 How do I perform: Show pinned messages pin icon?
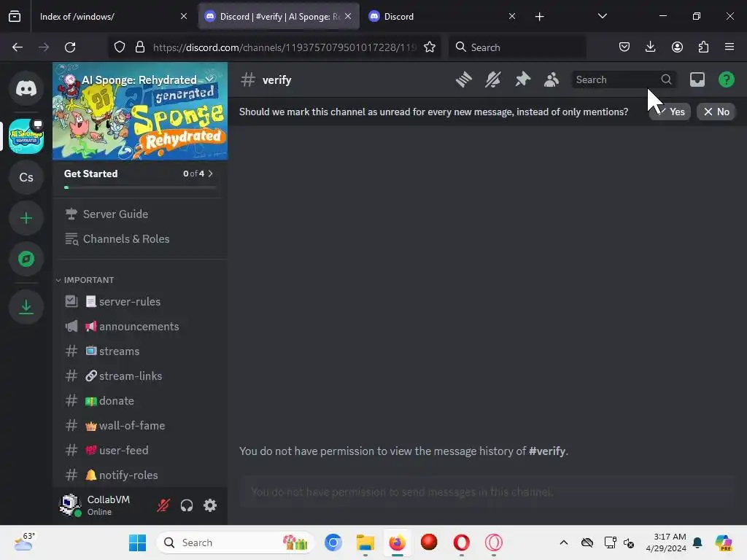click(x=522, y=79)
